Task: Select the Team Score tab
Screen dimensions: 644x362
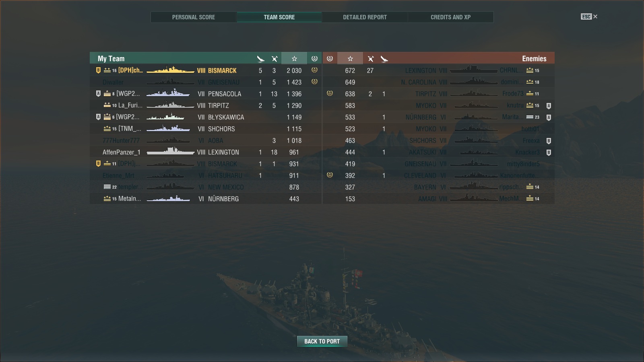Action: point(279,17)
